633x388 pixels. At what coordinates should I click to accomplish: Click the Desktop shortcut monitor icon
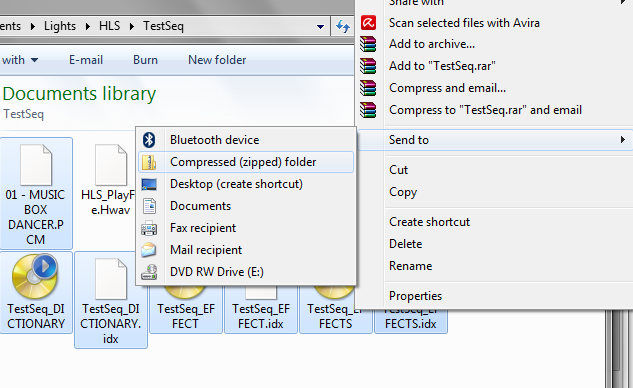click(149, 184)
